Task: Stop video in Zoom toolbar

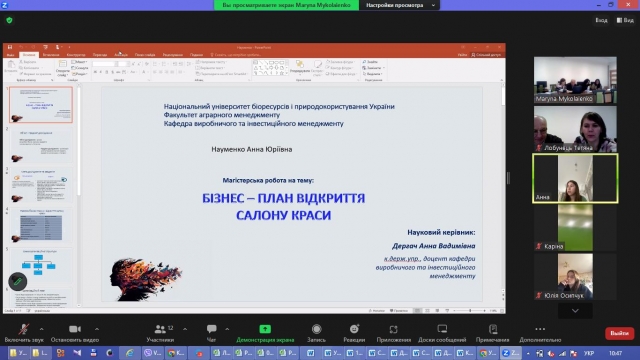Action: pyautogui.click(x=75, y=333)
